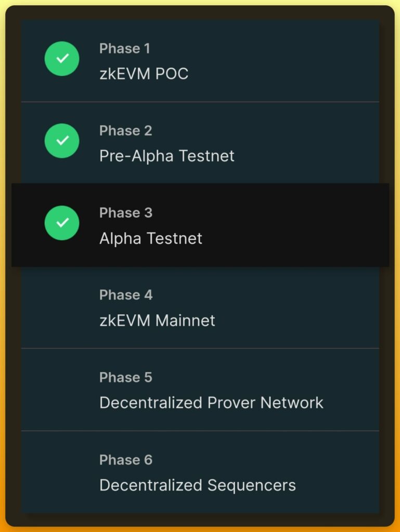Viewport: 400px width, 532px height.
Task: Select the Phase 4 heading
Action: pyautogui.click(x=126, y=295)
